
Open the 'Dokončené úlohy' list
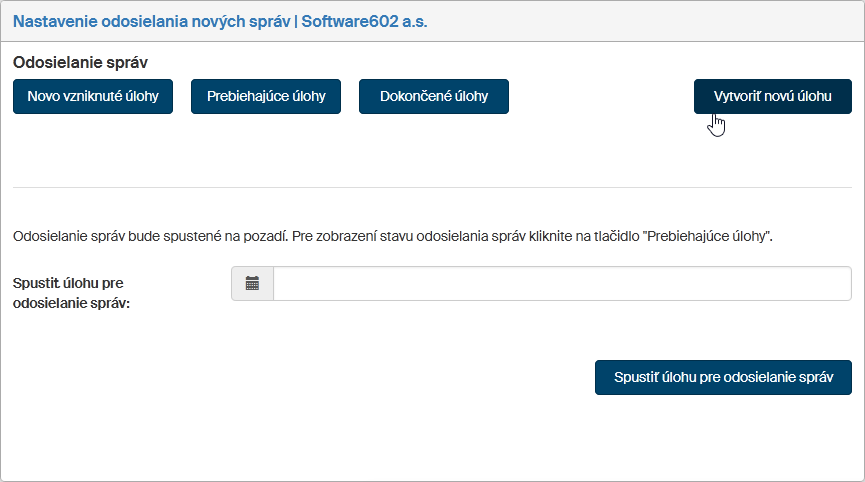click(434, 97)
